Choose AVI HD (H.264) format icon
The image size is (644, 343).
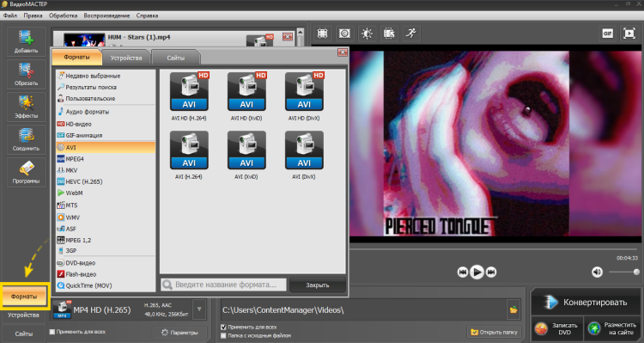tap(189, 92)
